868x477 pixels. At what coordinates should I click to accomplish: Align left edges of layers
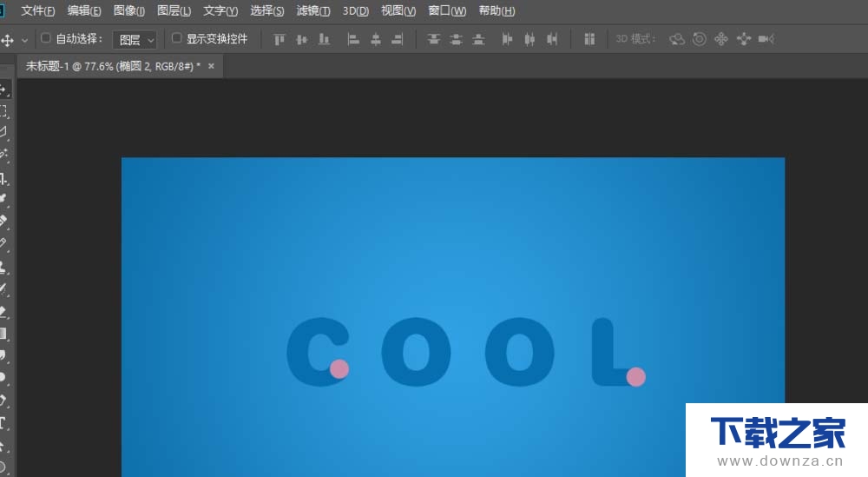click(x=353, y=39)
